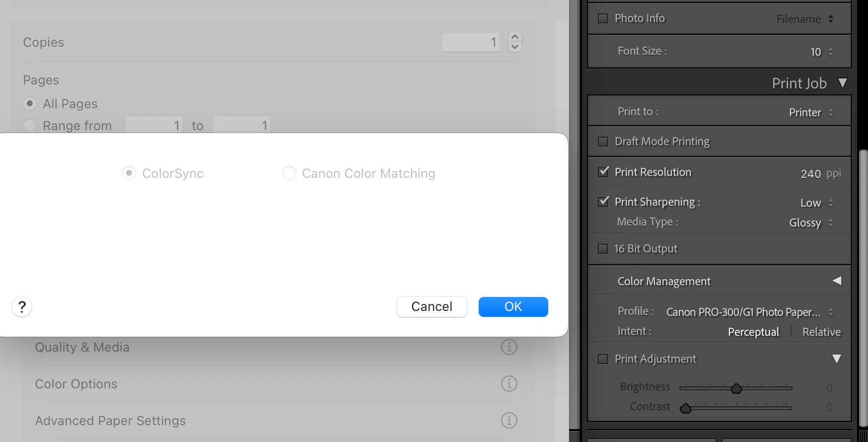The height and width of the screenshot is (442, 868).
Task: Expand the Color Management section triangle
Action: click(837, 281)
